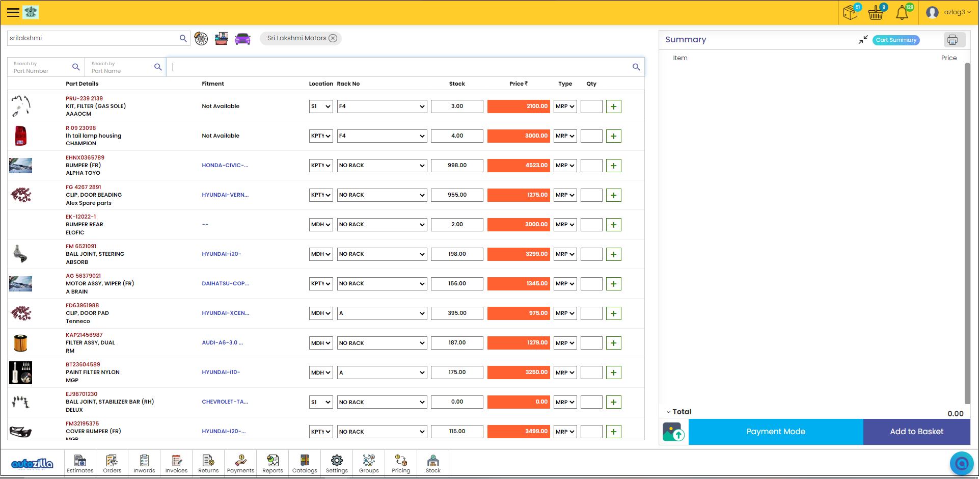
Task: Add PAINT FILTER NYLON with its plus button
Action: point(614,372)
